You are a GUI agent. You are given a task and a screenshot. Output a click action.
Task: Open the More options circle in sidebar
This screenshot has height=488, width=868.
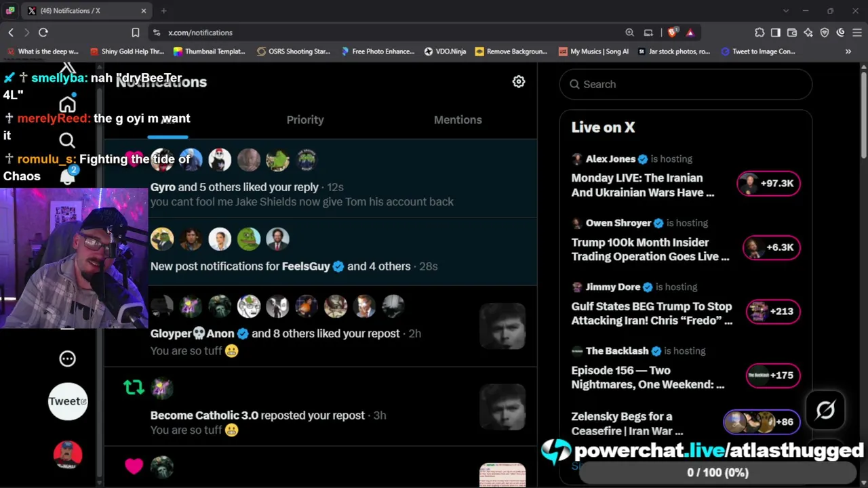[67, 359]
